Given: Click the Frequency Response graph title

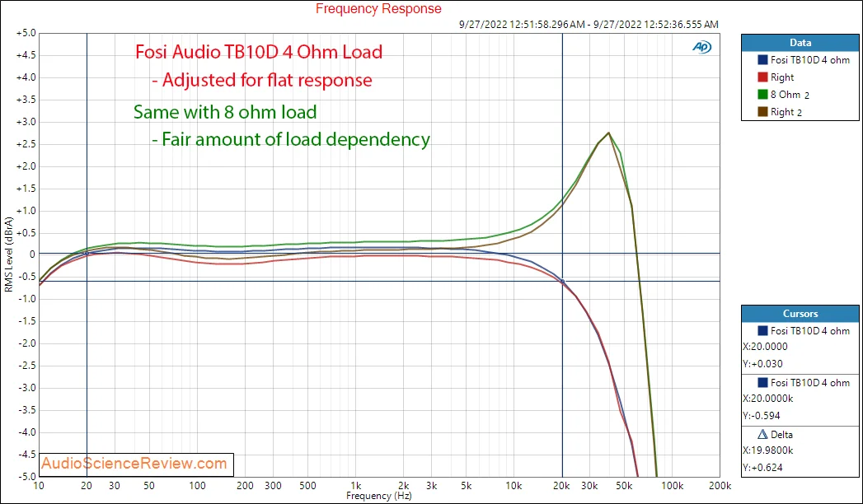Looking at the screenshot, I should point(378,9).
